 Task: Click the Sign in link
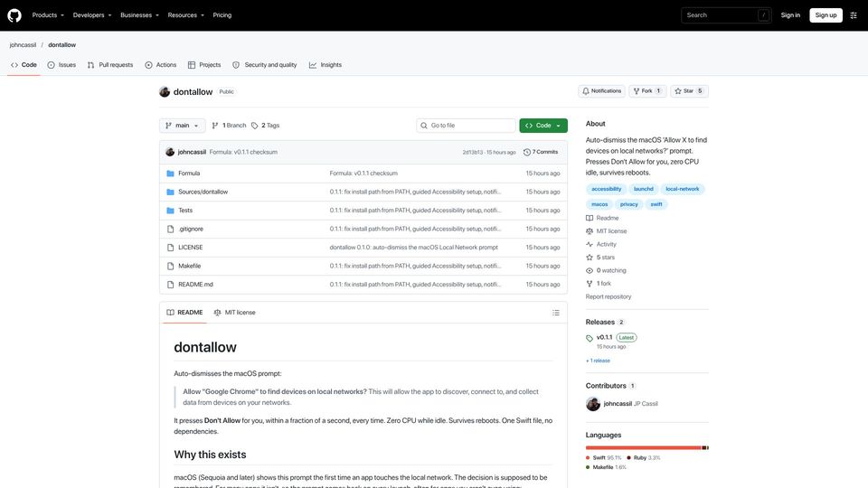790,15
